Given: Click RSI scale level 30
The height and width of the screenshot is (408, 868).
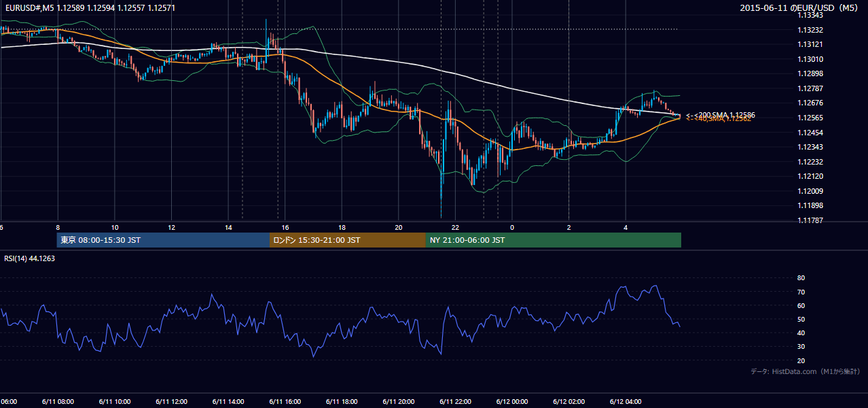Looking at the screenshot, I should coord(801,347).
